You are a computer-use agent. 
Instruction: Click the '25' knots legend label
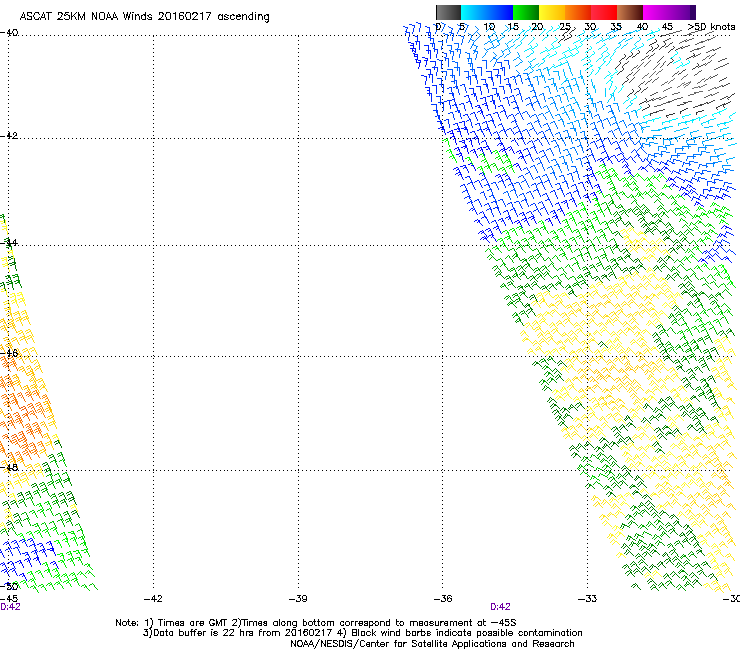[x=565, y=27]
